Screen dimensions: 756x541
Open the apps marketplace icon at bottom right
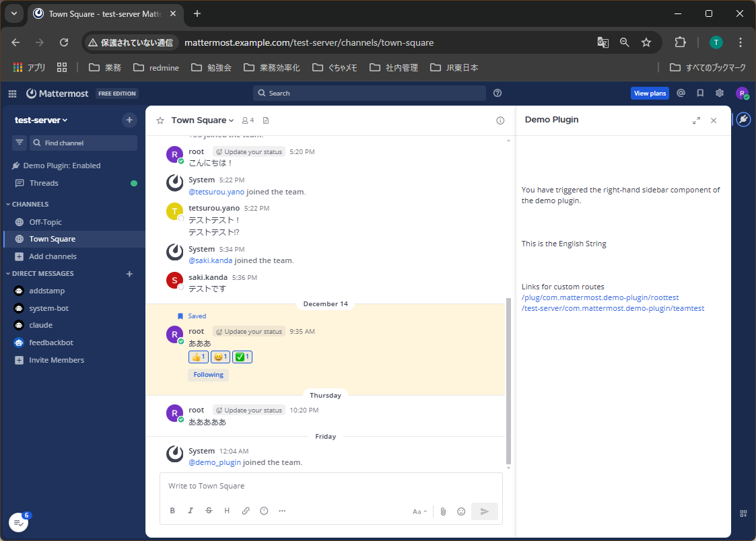[743, 513]
